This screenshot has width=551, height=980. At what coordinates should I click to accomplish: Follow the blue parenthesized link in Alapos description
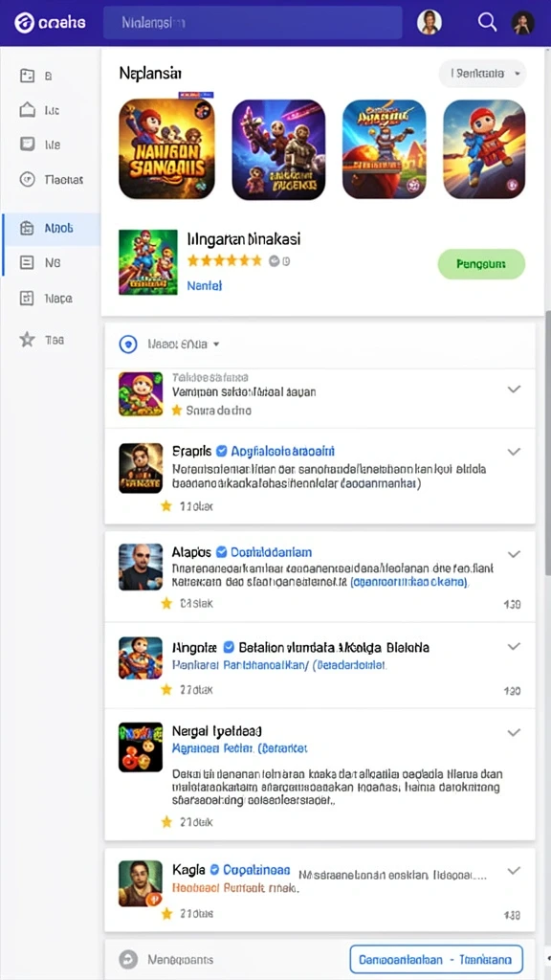(409, 582)
